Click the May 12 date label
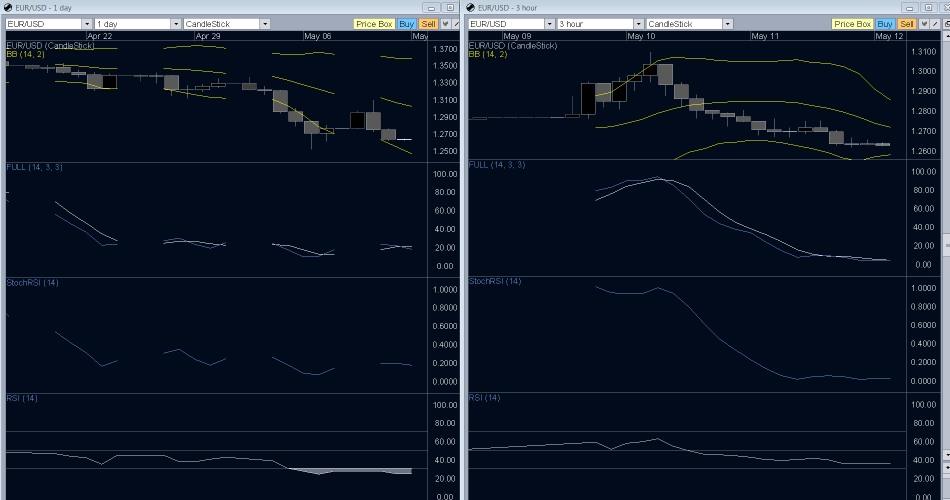The image size is (950, 500). pos(889,36)
